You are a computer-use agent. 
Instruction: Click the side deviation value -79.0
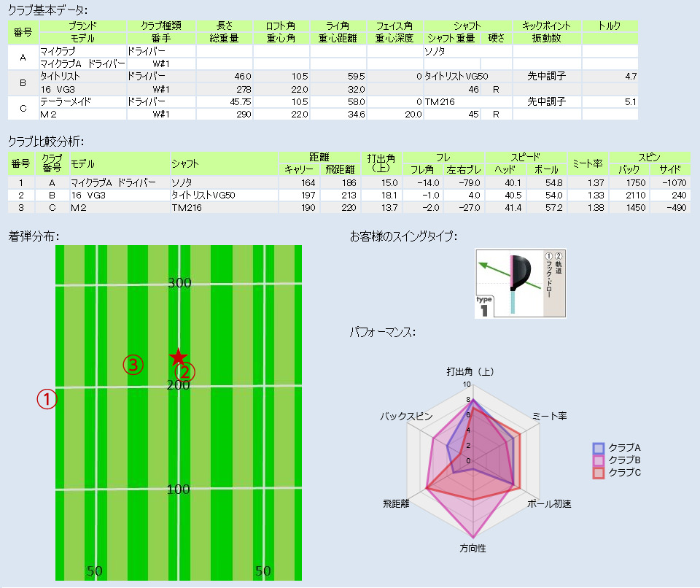(x=469, y=182)
